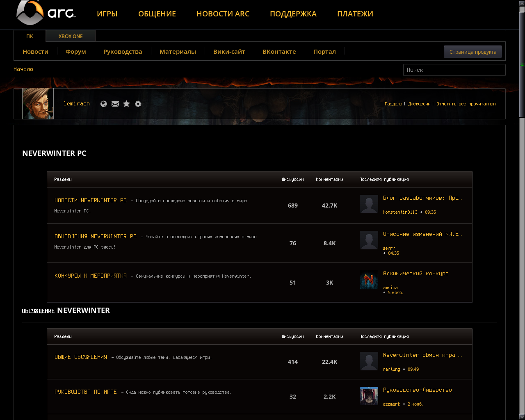
Task: Click Отметить все прочитанным
Action: pyautogui.click(x=466, y=104)
